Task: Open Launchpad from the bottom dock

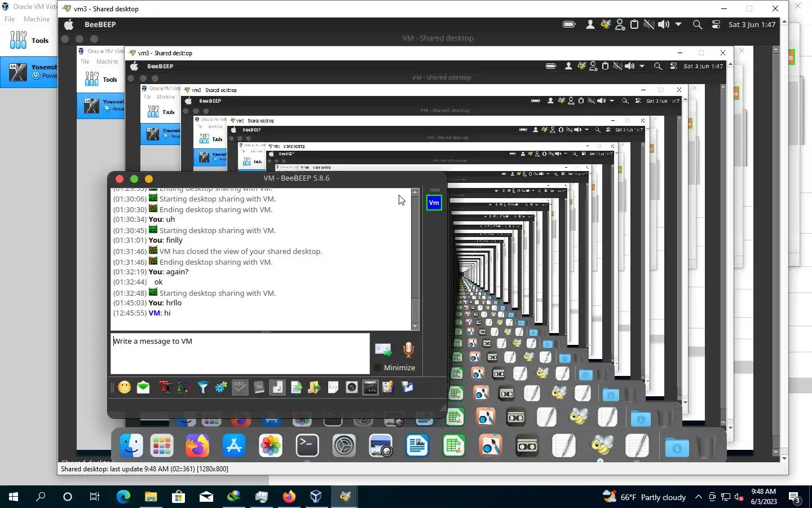Action: pyautogui.click(x=162, y=446)
